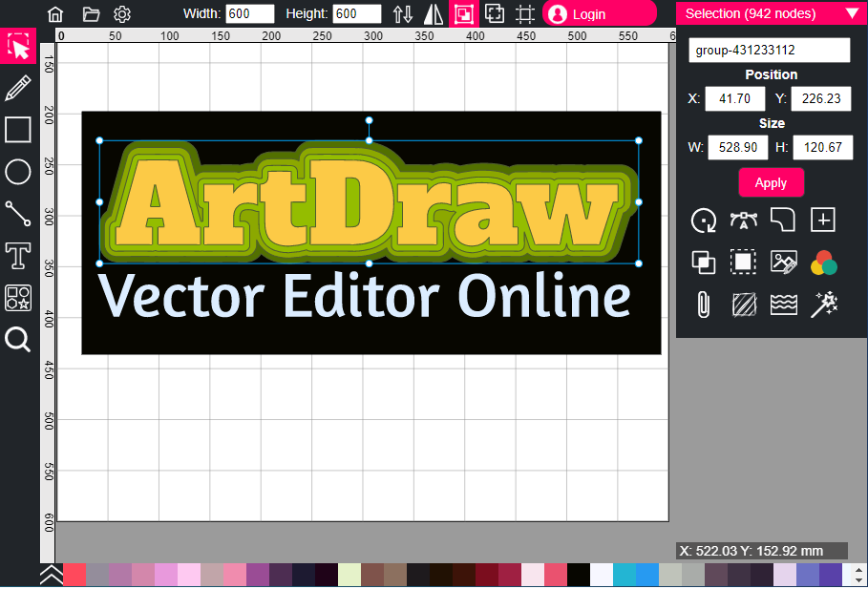This screenshot has width=868, height=589.
Task: Pick the red swatch at bottom left
Action: (x=74, y=575)
